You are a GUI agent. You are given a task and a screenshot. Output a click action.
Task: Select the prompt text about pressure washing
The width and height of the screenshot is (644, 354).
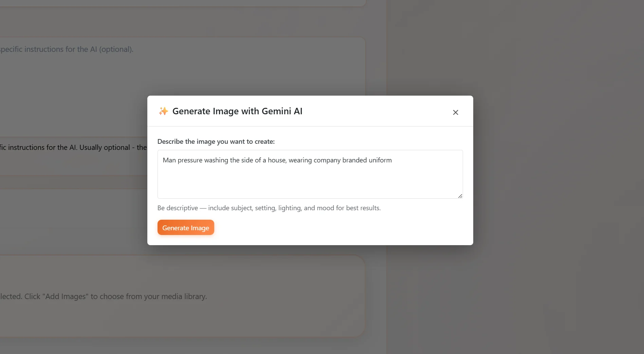click(277, 160)
